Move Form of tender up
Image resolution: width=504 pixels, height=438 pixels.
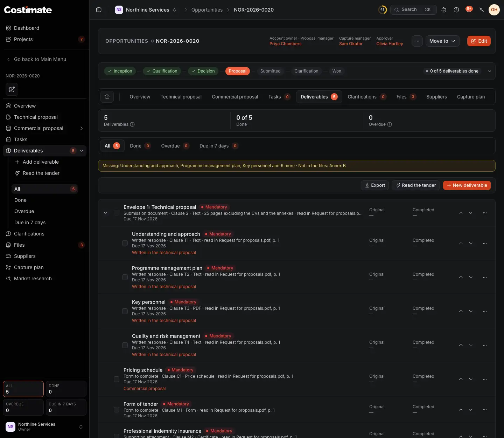pos(461,410)
